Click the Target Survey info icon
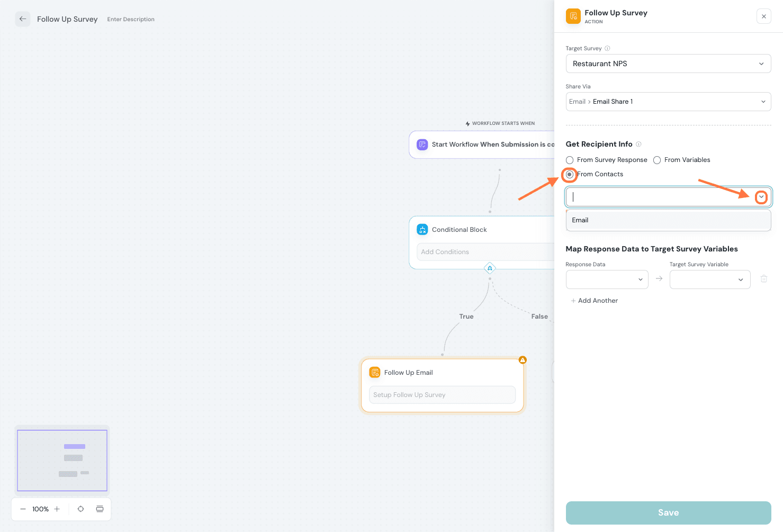Screen dimensions: 783x532 pyautogui.click(x=607, y=49)
